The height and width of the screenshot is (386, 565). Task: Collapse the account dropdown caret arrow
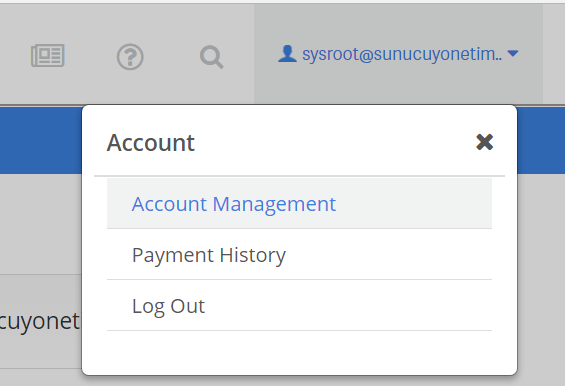coord(513,54)
